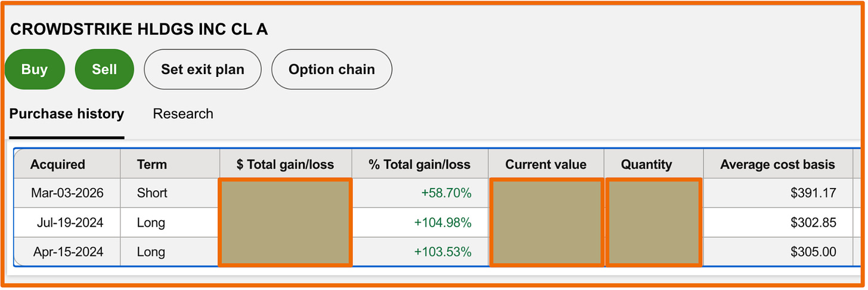
Task: Click the CROWDSTRIKE HLDGS INC CL A title
Action: tap(139, 29)
